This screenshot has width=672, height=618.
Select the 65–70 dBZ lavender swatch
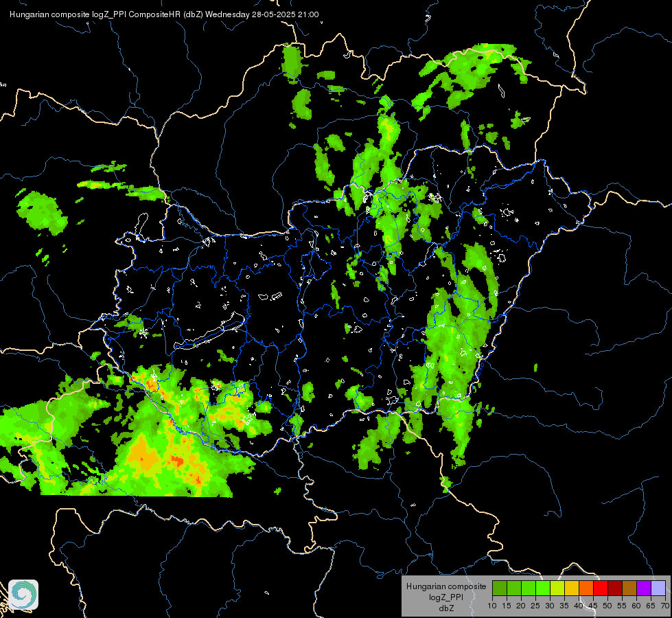click(x=658, y=588)
